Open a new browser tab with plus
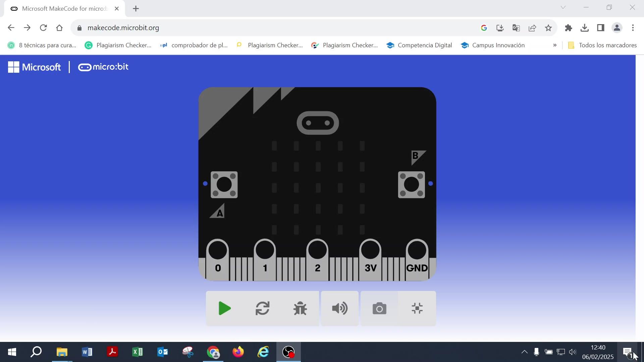644x362 pixels. pyautogui.click(x=136, y=9)
